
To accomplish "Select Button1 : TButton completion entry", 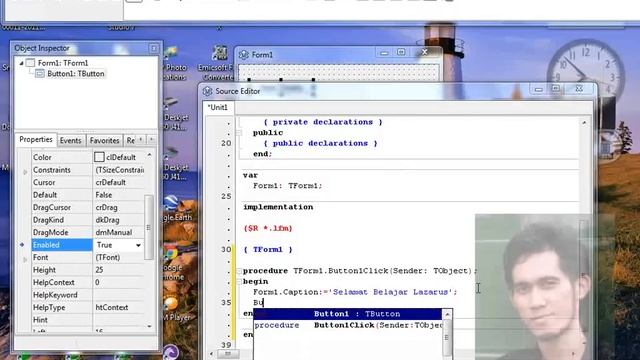I will click(347, 314).
